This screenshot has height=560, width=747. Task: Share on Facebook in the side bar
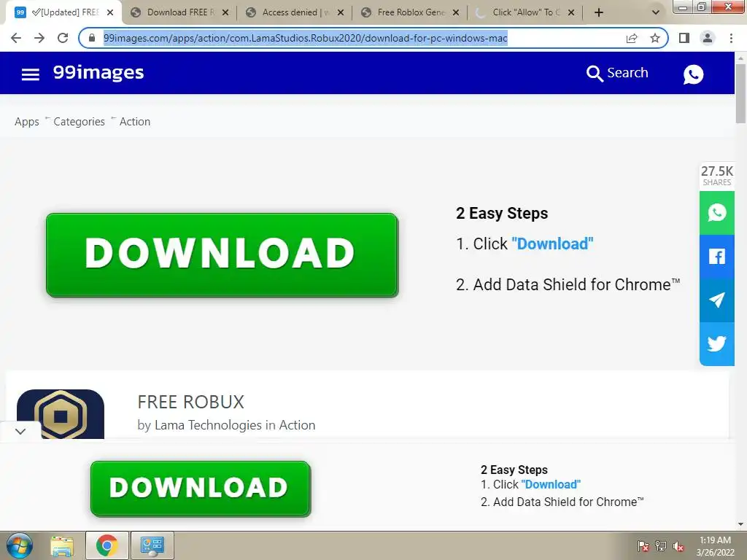(x=716, y=257)
